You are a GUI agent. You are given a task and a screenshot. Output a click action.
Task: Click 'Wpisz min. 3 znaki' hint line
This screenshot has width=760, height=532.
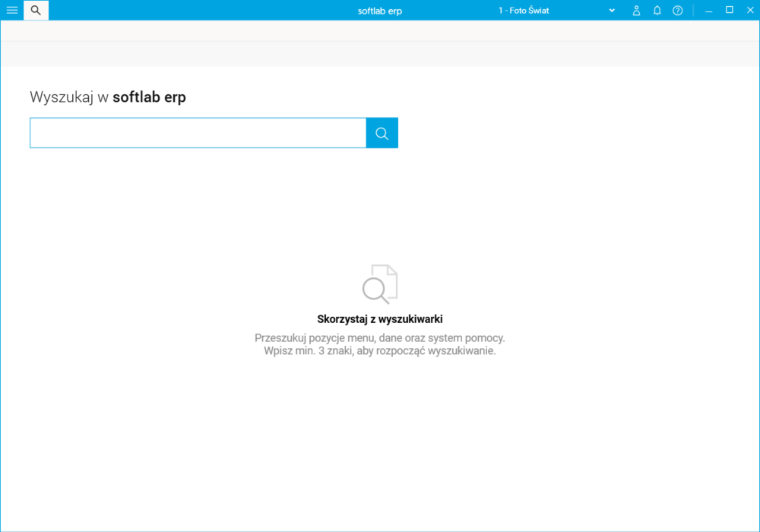379,350
